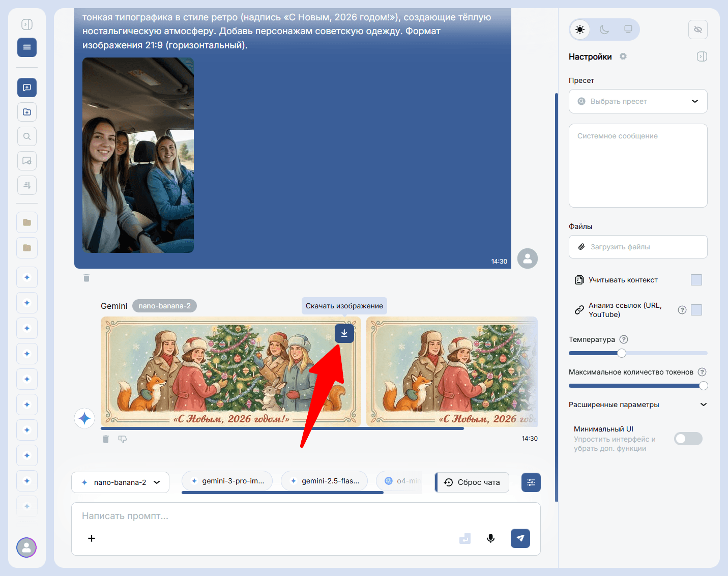
Task: Switch to dark theme with the moon icon
Action: [604, 30]
